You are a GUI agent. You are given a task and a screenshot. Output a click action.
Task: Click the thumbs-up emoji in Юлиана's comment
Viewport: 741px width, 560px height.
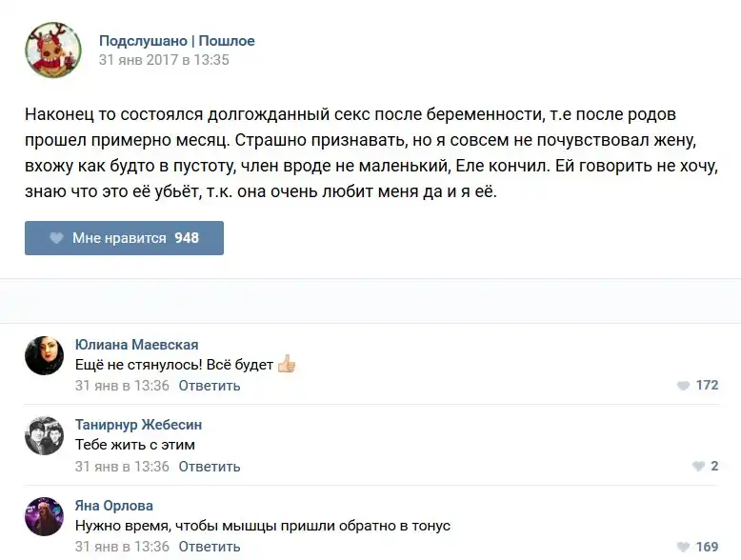point(287,365)
